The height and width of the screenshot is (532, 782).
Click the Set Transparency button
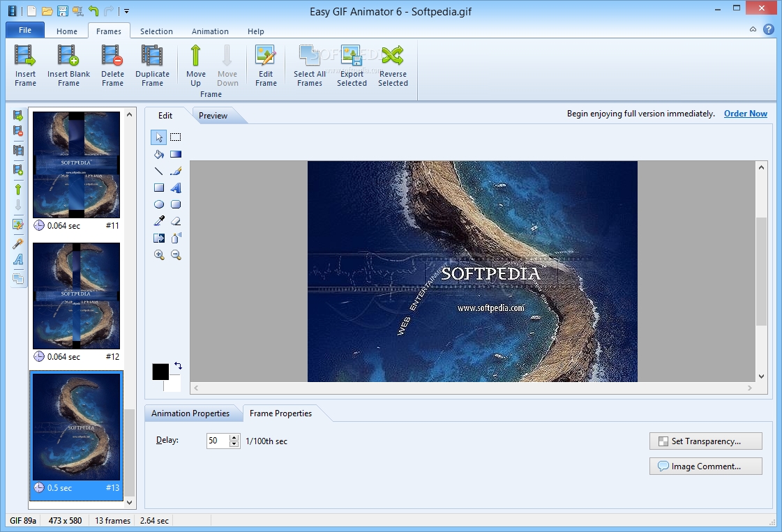[x=706, y=441]
